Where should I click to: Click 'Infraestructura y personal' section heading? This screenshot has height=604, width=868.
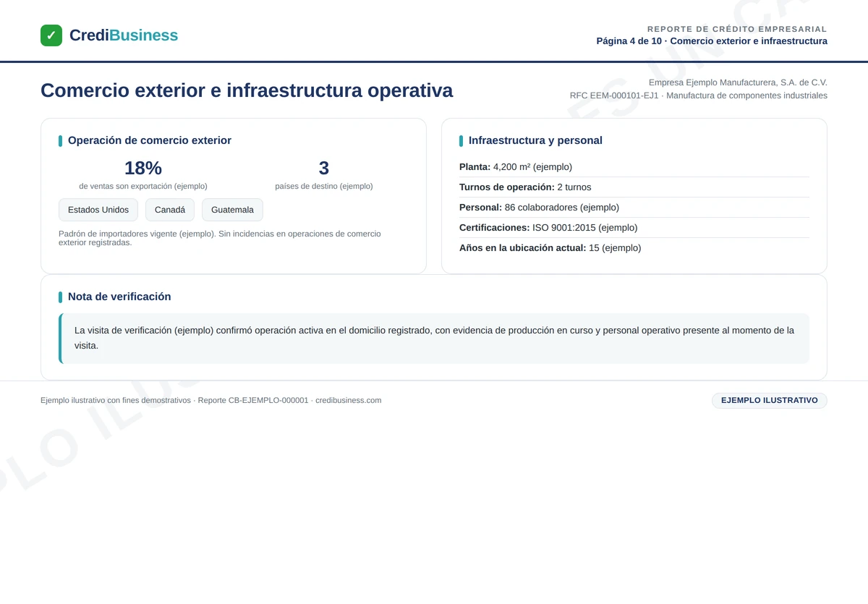tap(535, 140)
